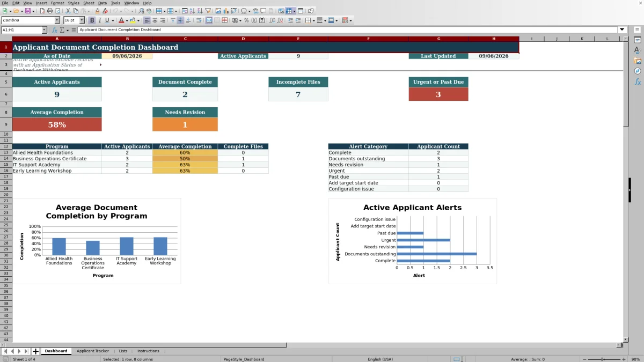Insert a chart using toolbar icon
Viewport: 644px width, 362px height.
pyautogui.click(x=226, y=11)
